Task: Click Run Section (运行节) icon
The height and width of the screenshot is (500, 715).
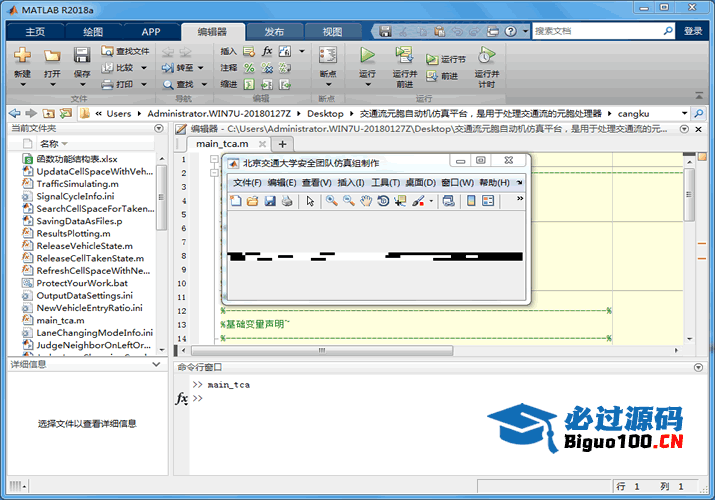Action: point(431,59)
